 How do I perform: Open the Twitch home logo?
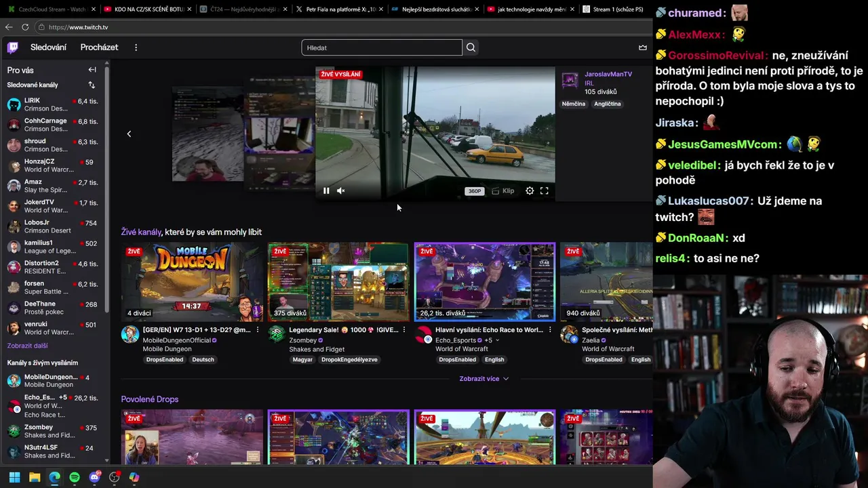point(13,47)
